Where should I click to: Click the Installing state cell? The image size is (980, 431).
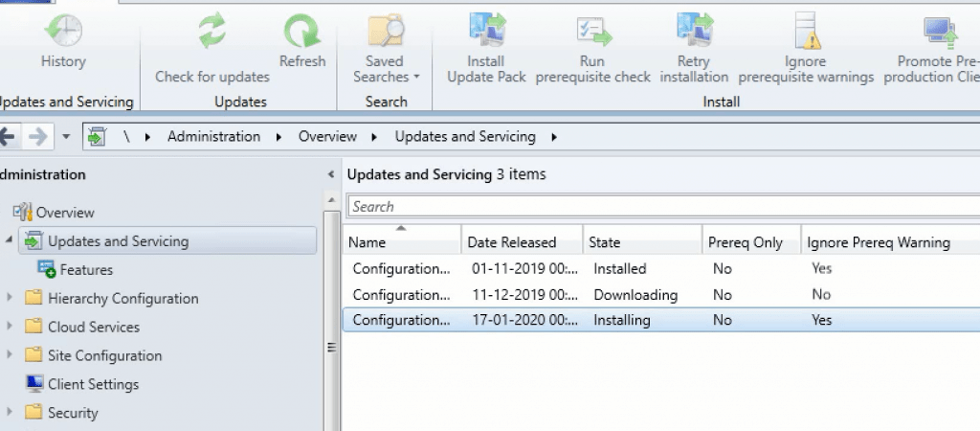(622, 320)
